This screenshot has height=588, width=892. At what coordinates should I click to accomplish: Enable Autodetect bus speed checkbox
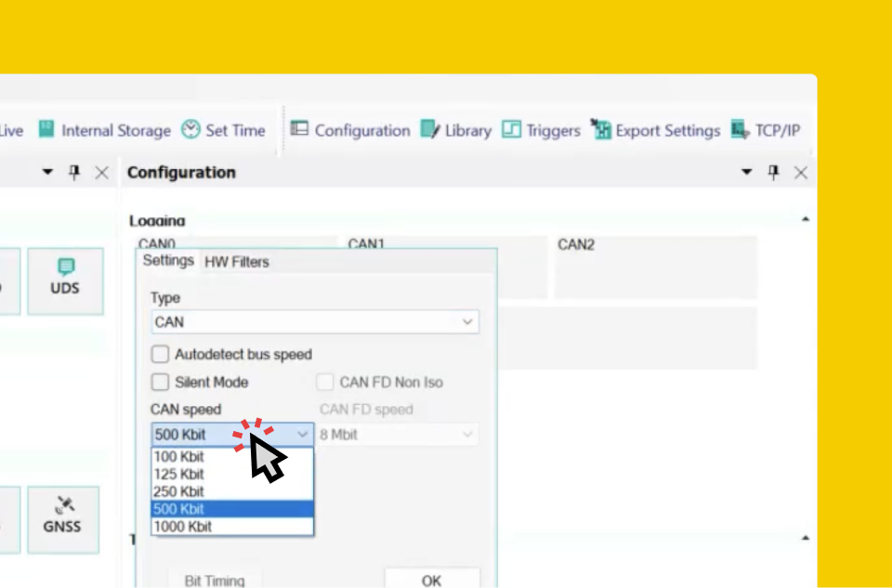160,354
